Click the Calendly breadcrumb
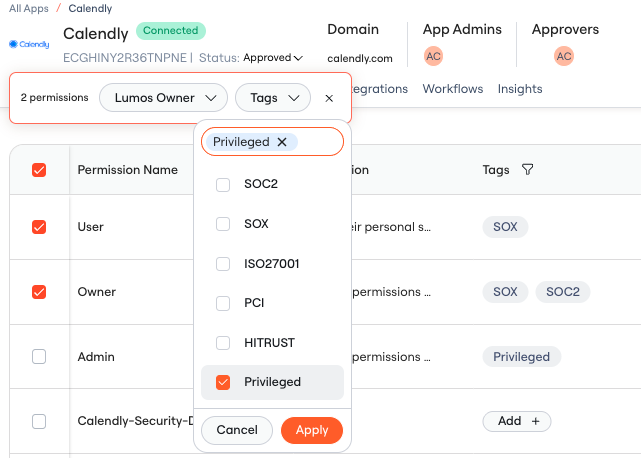The image size is (641, 458). [90, 8]
